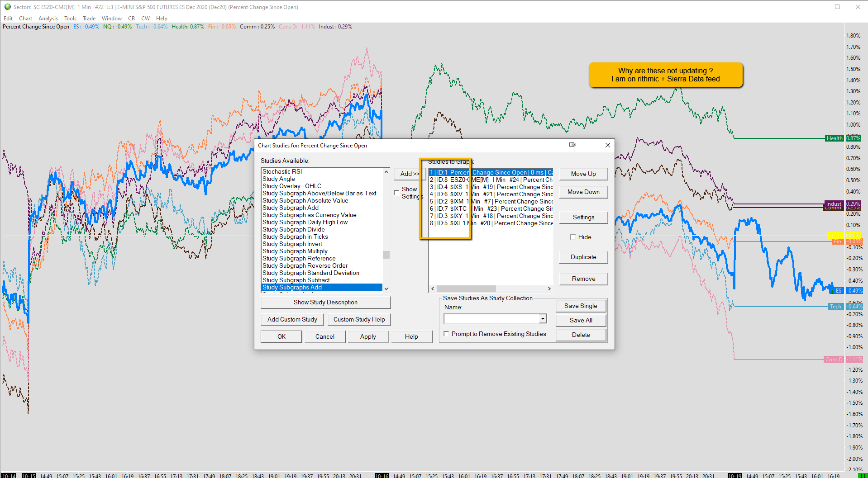
Task: Click the right arrow of studies horizontal scrollbar
Action: pos(549,289)
